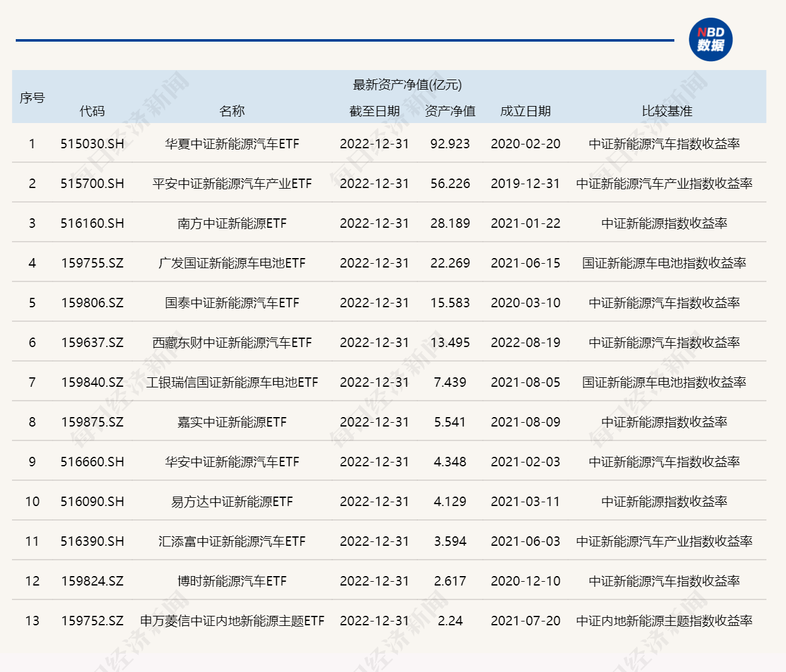The width and height of the screenshot is (786, 672).
Task: Click the net asset value 13.495
Action: pyautogui.click(x=450, y=343)
